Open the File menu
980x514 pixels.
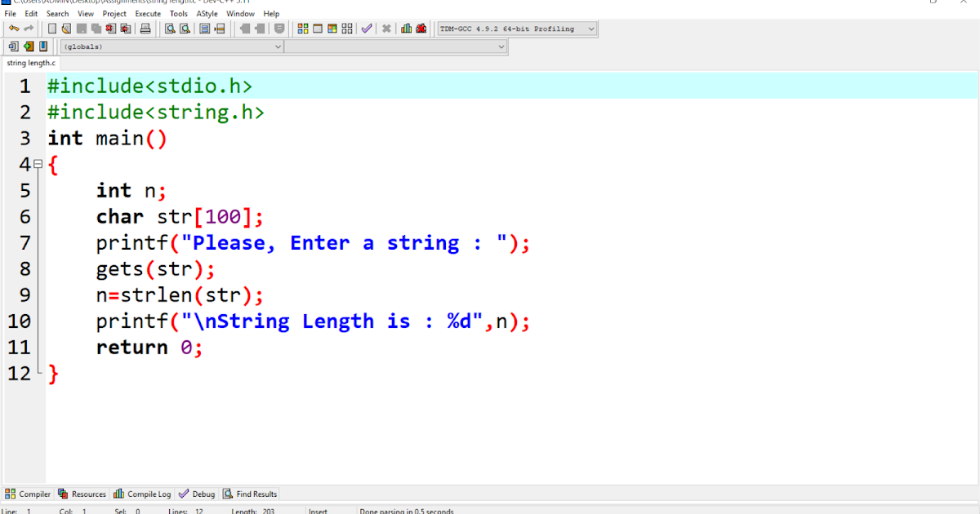(11, 14)
